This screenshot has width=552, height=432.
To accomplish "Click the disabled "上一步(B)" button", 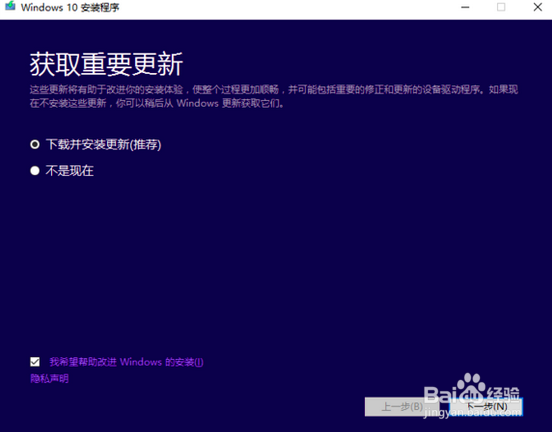I will 402,407.
